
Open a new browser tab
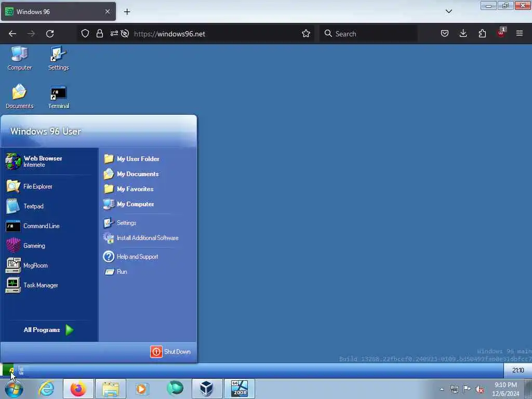coord(127,12)
